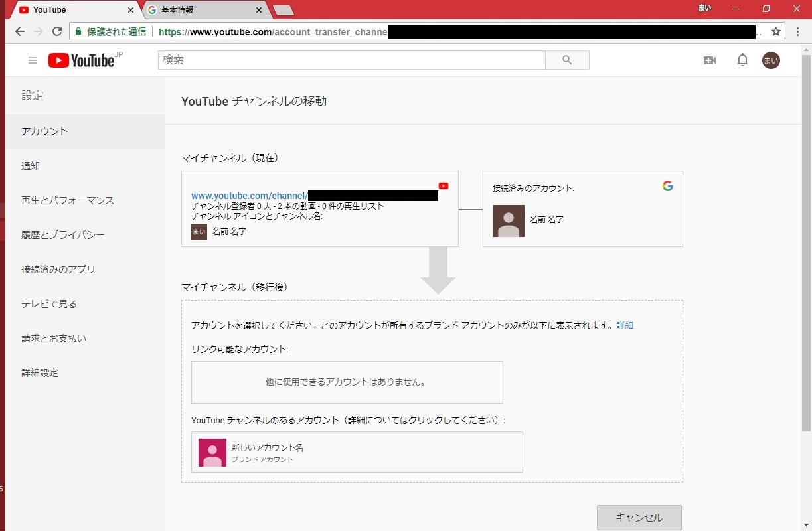This screenshot has width=812, height=531.
Task: Click the 詳細 link
Action: point(625,325)
